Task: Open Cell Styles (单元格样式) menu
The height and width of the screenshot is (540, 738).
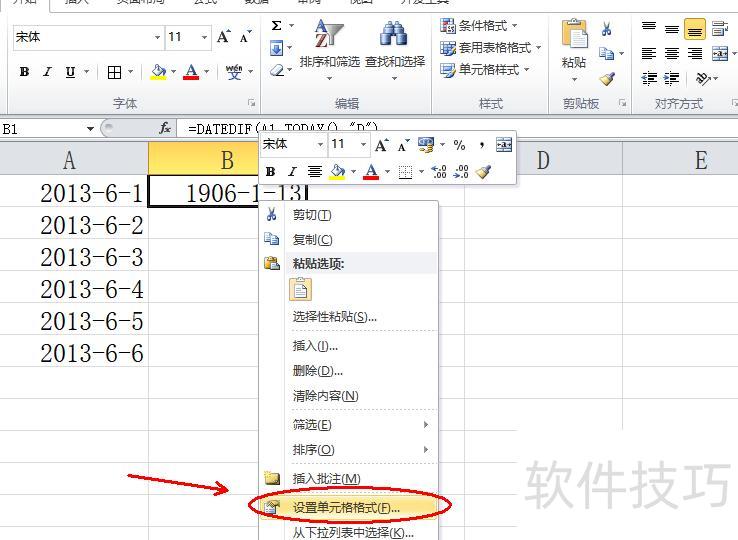Action: click(485, 70)
